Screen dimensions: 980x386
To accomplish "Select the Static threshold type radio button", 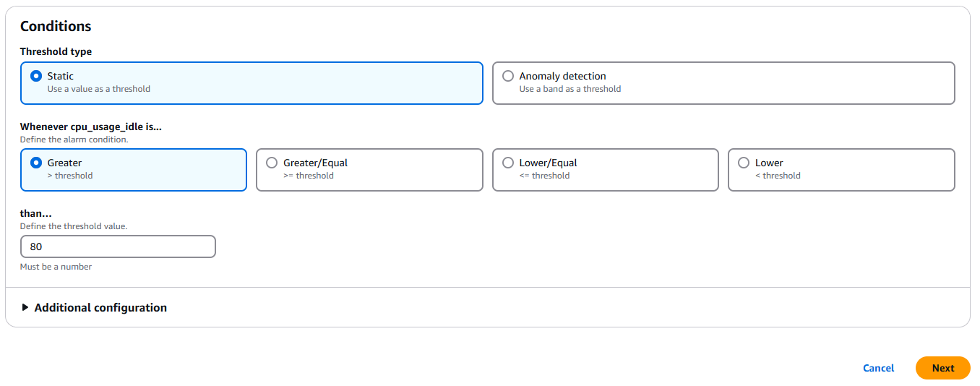I will (35, 76).
